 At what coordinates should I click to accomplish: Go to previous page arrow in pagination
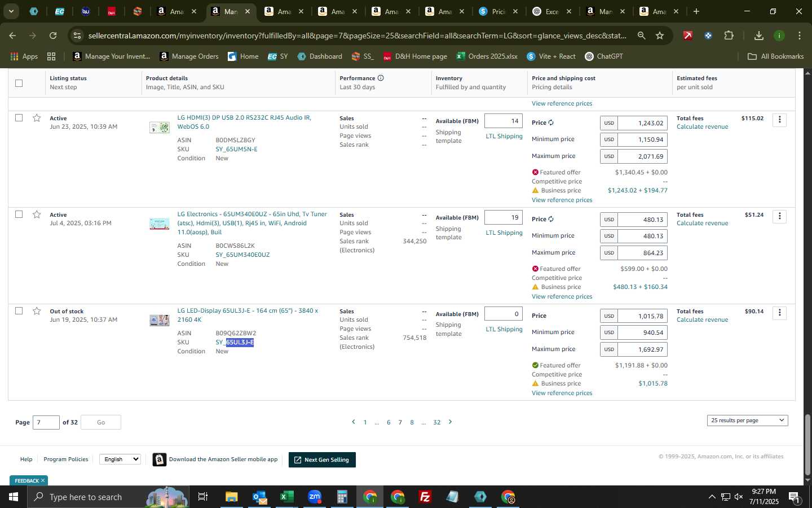pos(354,422)
